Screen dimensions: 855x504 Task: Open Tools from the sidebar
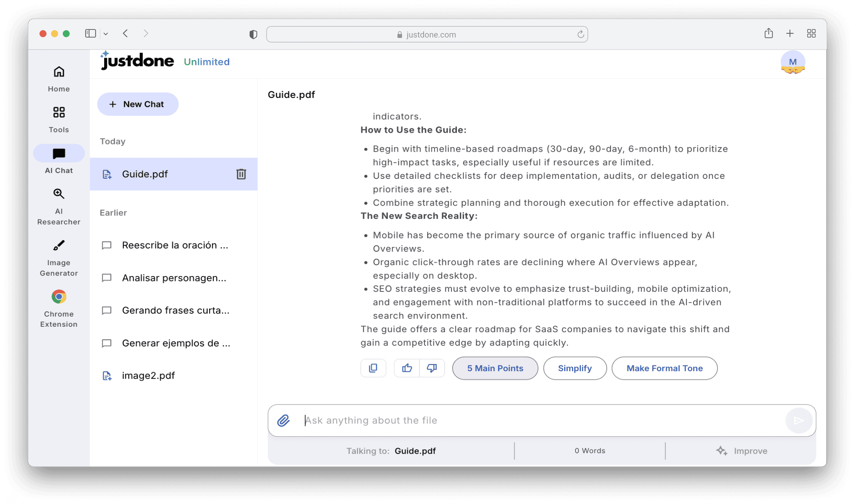point(59,119)
